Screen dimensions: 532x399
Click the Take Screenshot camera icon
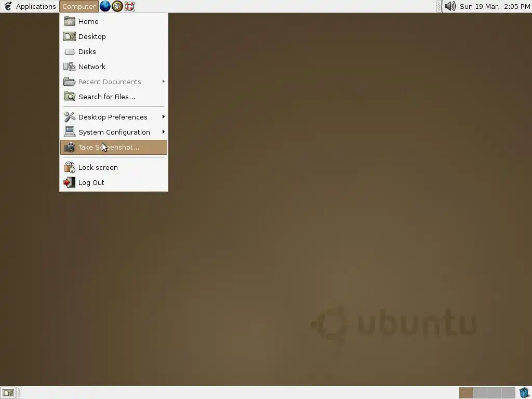[x=70, y=147]
